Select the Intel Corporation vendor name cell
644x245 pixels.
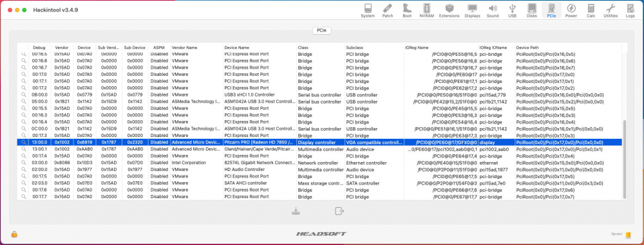(196, 163)
